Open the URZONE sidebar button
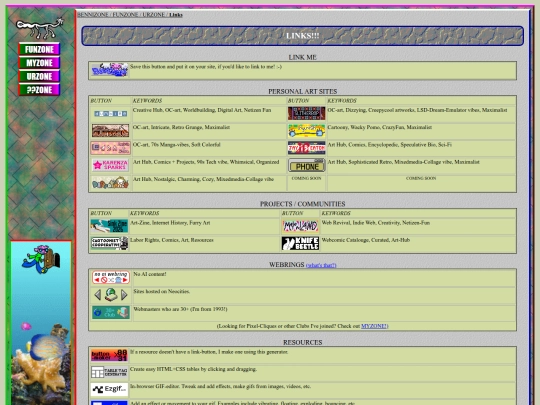This screenshot has height=405, width=540. coord(39,76)
